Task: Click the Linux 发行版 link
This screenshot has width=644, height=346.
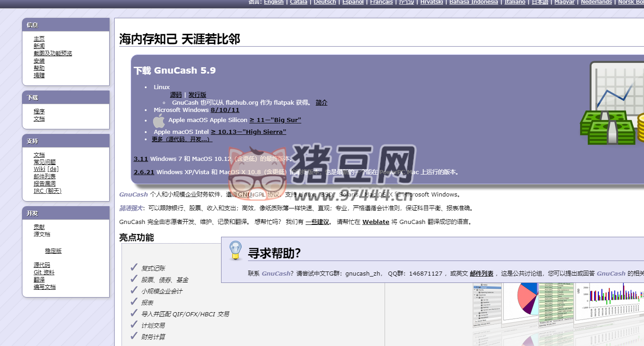Action: click(197, 95)
